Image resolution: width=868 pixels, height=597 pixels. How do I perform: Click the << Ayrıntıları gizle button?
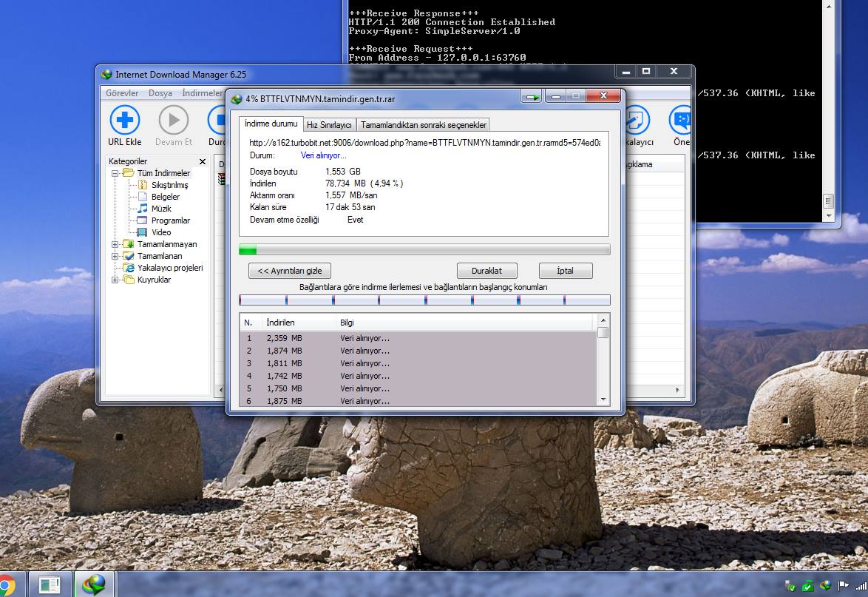tap(290, 271)
